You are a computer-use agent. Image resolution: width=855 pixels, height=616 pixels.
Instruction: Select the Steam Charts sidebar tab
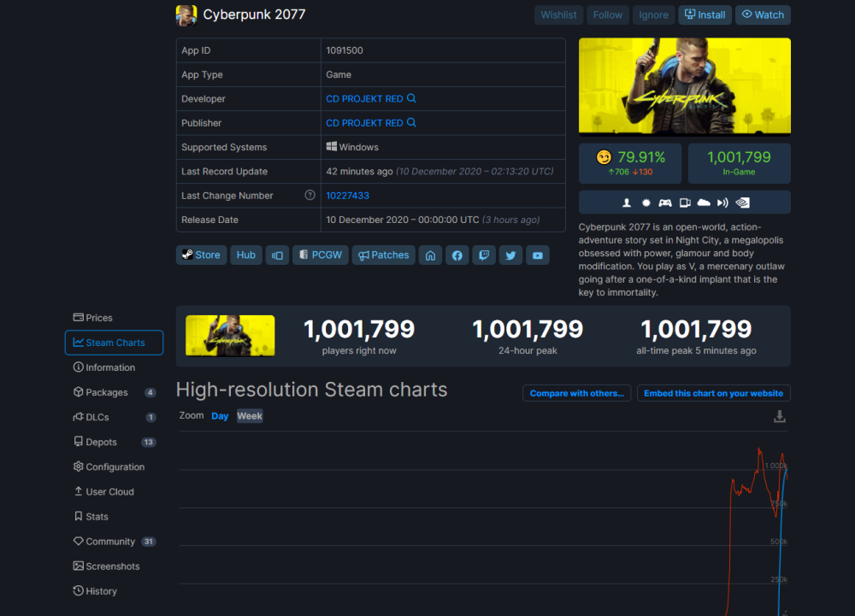pos(114,343)
